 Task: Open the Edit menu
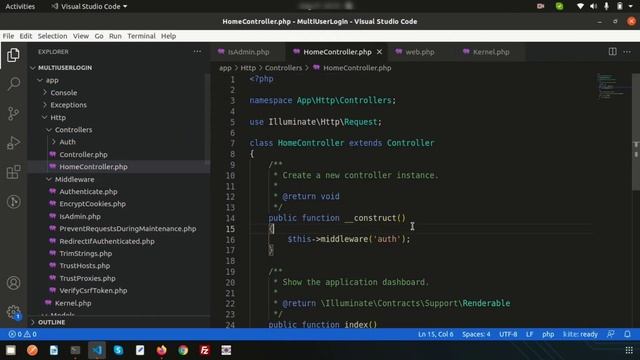pos(26,36)
